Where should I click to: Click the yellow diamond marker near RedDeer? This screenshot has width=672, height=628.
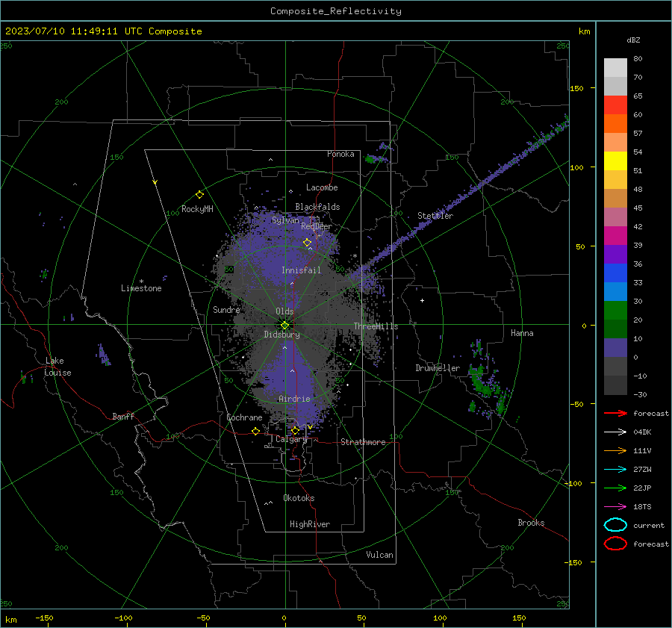pos(307,243)
